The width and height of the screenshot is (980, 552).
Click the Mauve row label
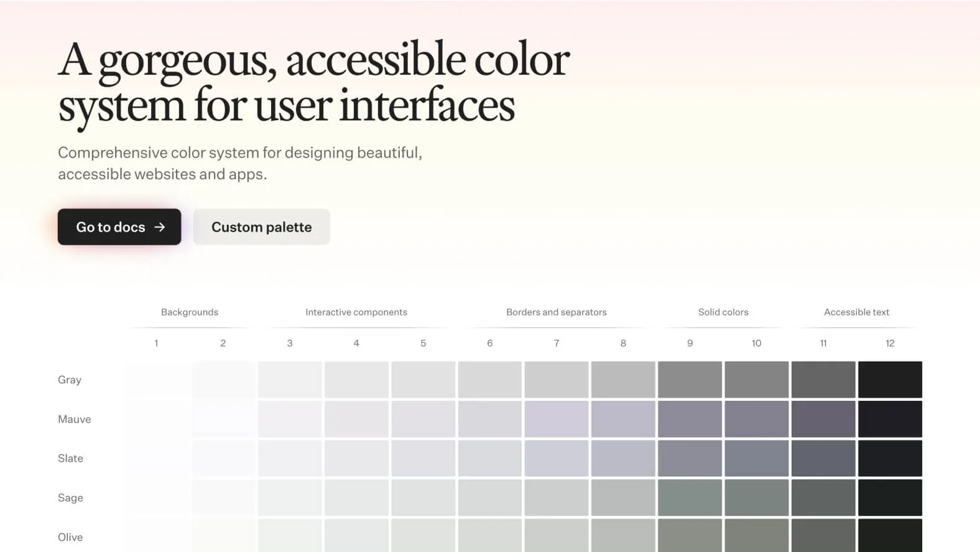tap(75, 419)
